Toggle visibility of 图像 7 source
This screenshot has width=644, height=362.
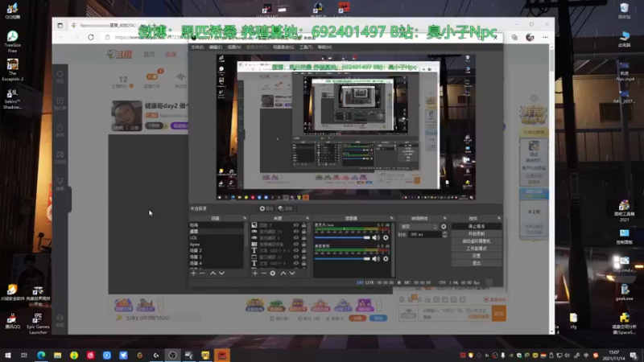point(295,225)
